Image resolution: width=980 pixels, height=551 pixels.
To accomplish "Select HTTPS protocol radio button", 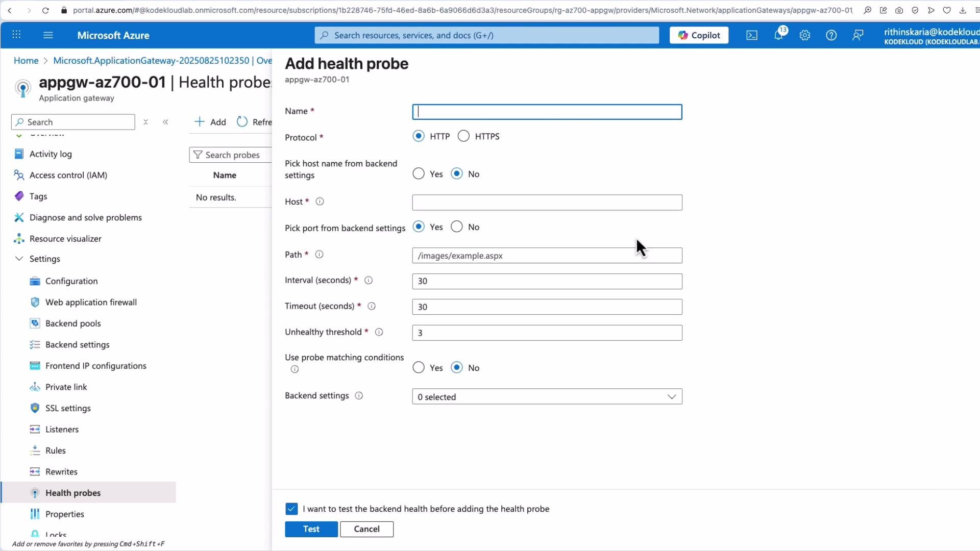I will click(x=463, y=136).
